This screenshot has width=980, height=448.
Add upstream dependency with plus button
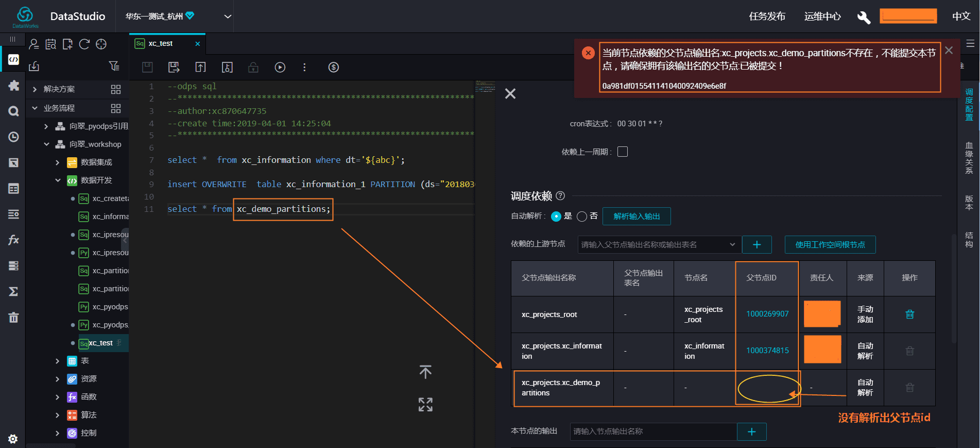tap(757, 244)
